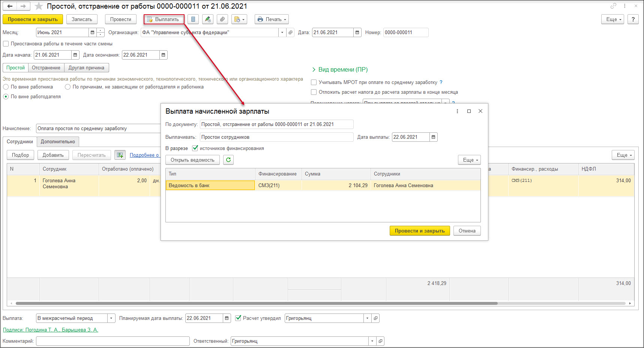Toggle Приостановка работы в течение части смены
The width and height of the screenshot is (644, 348).
click(x=6, y=44)
